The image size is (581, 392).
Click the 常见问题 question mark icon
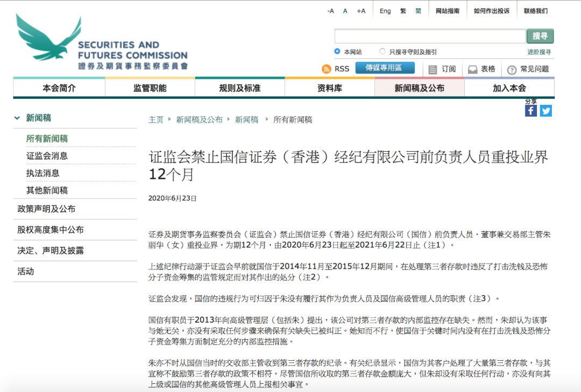tap(512, 70)
